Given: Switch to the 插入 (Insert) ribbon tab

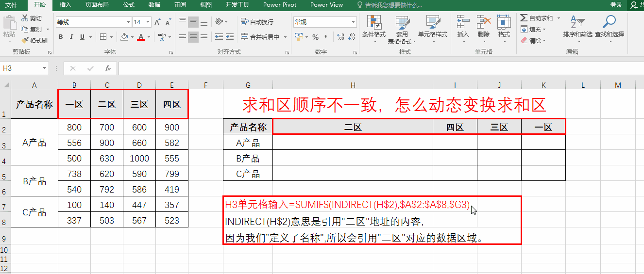Looking at the screenshot, I should click(x=65, y=5).
